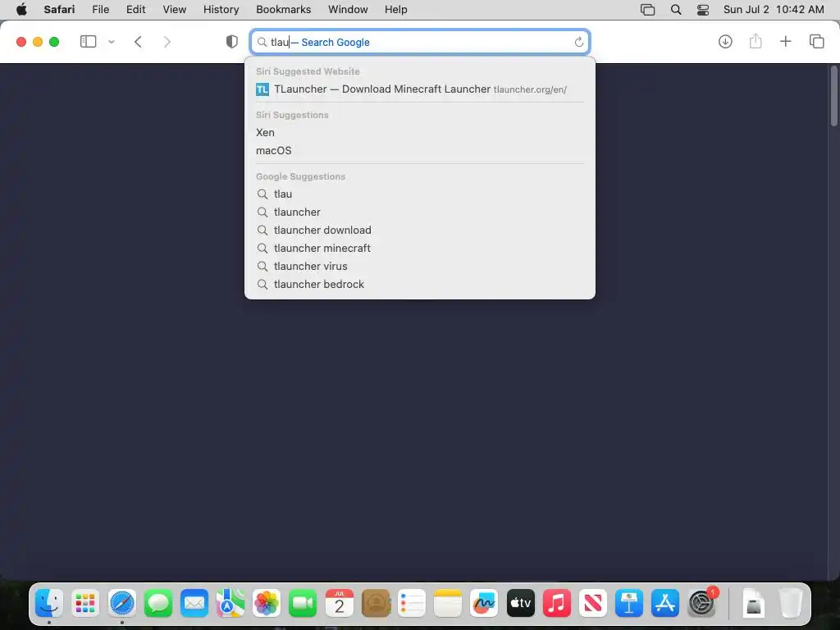Image resolution: width=840 pixels, height=630 pixels.
Task: Go back with the back arrow
Action: pos(138,42)
